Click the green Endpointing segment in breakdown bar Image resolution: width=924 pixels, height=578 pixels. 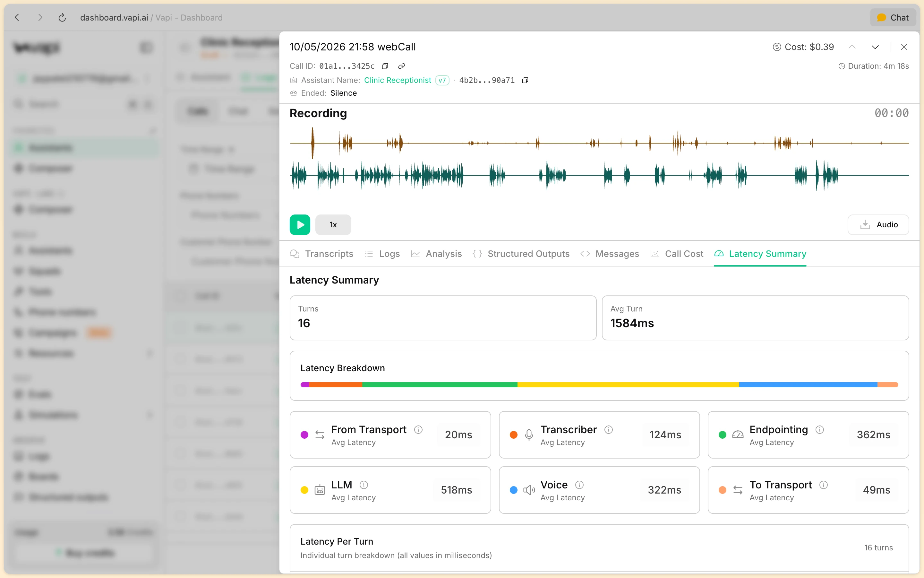point(440,385)
